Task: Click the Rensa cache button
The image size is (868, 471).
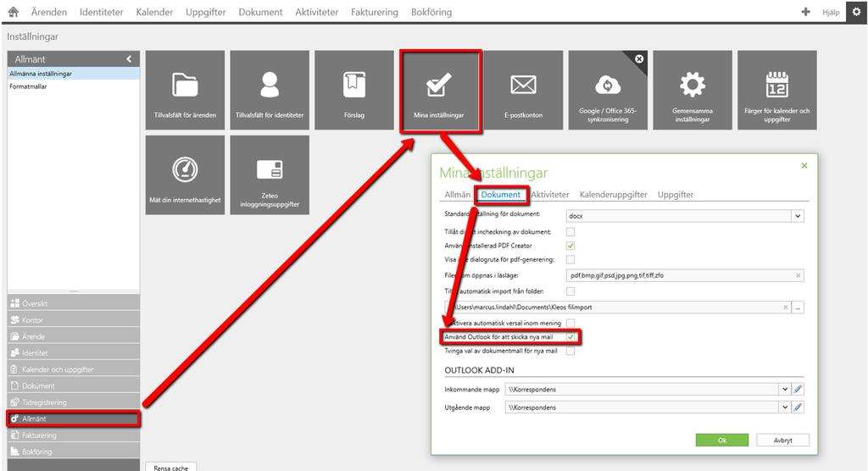Action: pos(171,467)
